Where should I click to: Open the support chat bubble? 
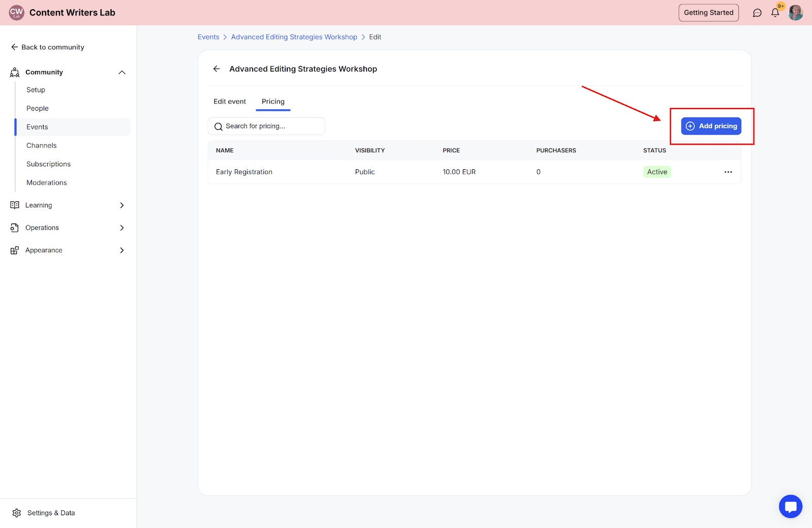pyautogui.click(x=790, y=506)
